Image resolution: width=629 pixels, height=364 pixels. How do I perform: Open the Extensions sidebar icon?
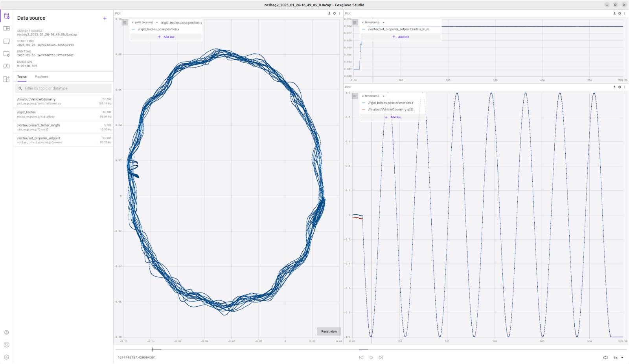7,79
